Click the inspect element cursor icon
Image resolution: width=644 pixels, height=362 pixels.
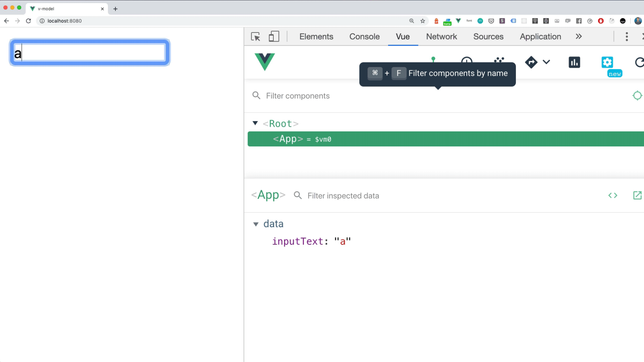(256, 37)
